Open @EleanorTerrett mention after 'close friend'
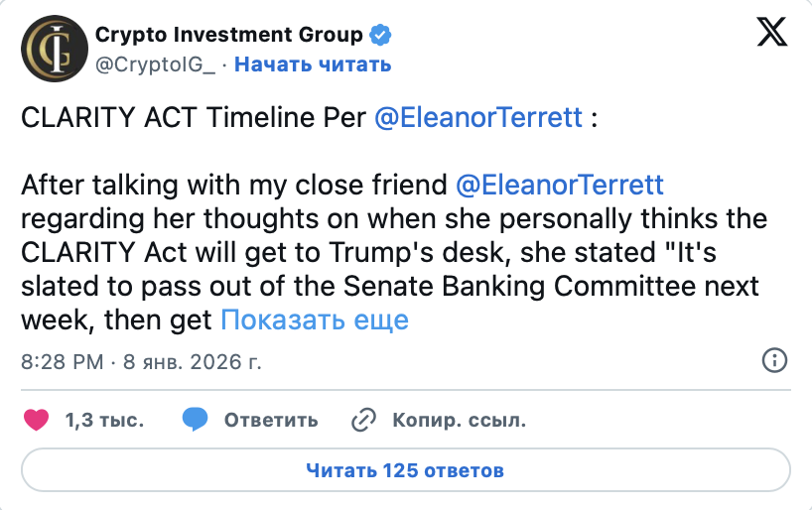Viewport: 812px width, 510px height. point(560,186)
